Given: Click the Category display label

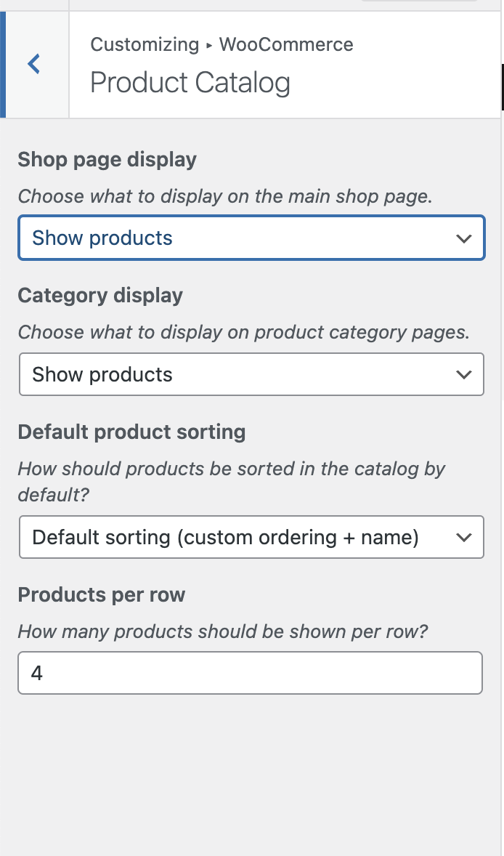Looking at the screenshot, I should (x=100, y=296).
